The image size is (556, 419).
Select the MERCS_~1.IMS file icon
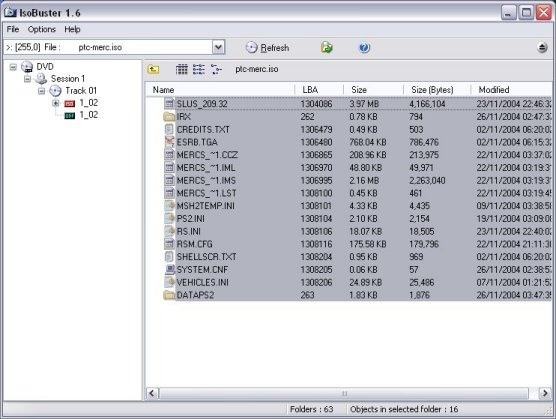(x=169, y=180)
